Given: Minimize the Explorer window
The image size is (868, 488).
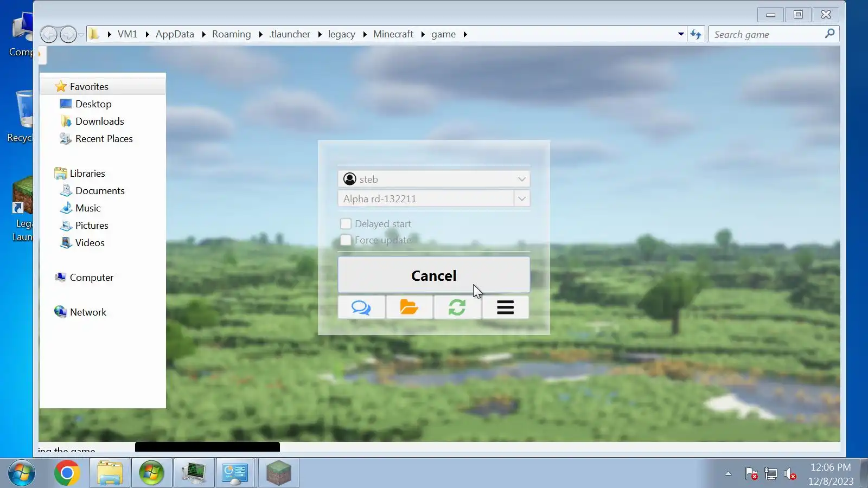Looking at the screenshot, I should [770, 15].
